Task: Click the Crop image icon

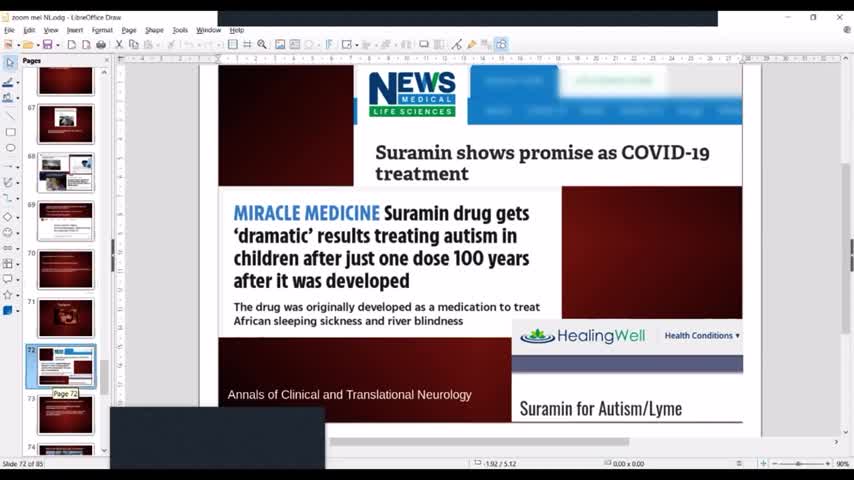Action: tap(438, 45)
